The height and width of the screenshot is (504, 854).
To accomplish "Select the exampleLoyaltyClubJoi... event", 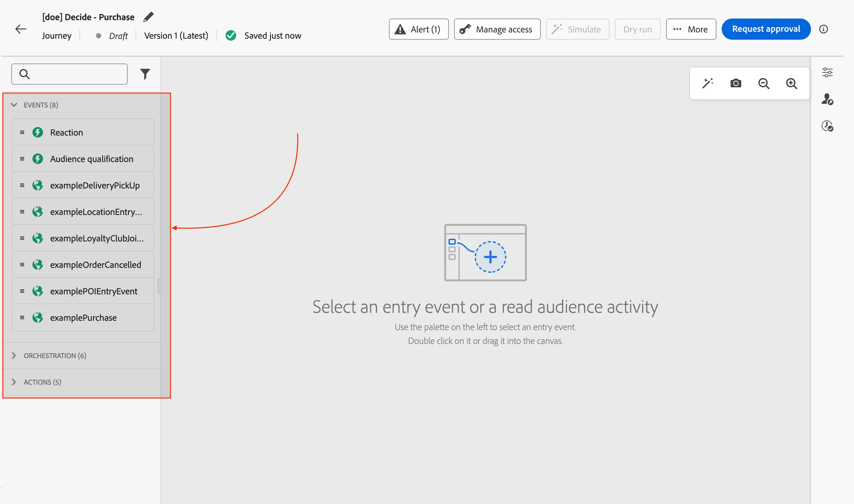I will coord(83,238).
